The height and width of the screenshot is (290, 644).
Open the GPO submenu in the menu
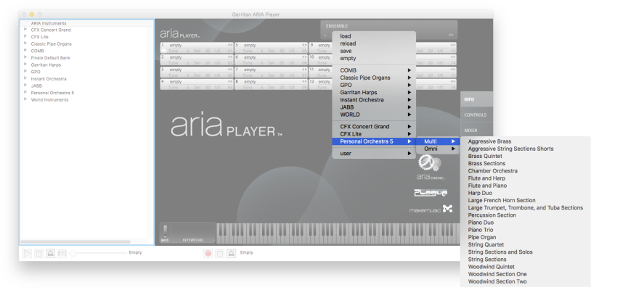coord(374,85)
